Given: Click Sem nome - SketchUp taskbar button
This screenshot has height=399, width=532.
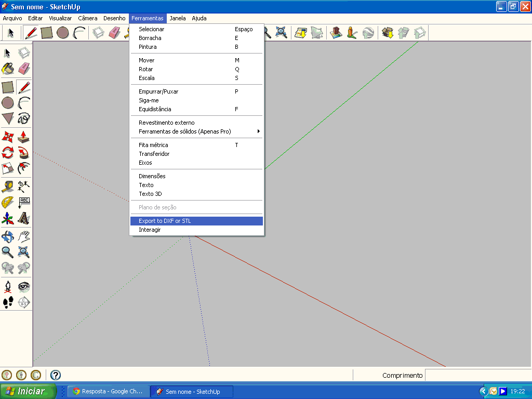Looking at the screenshot, I should 192,392.
